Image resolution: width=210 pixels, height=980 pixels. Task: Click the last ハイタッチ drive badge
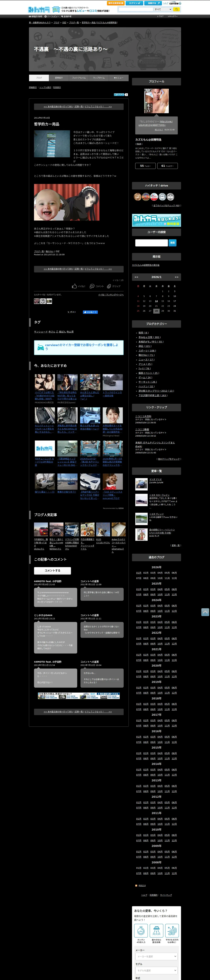click(170, 197)
